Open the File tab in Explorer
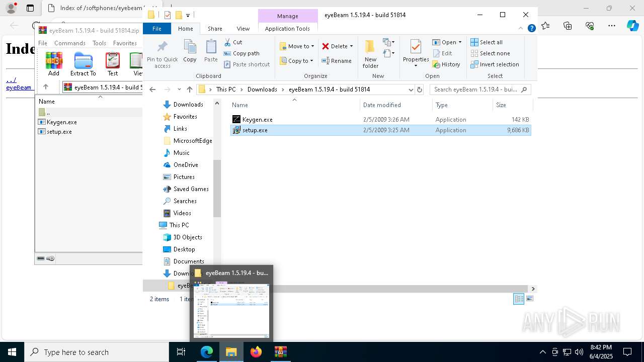This screenshot has width=644, height=362. click(157, 29)
